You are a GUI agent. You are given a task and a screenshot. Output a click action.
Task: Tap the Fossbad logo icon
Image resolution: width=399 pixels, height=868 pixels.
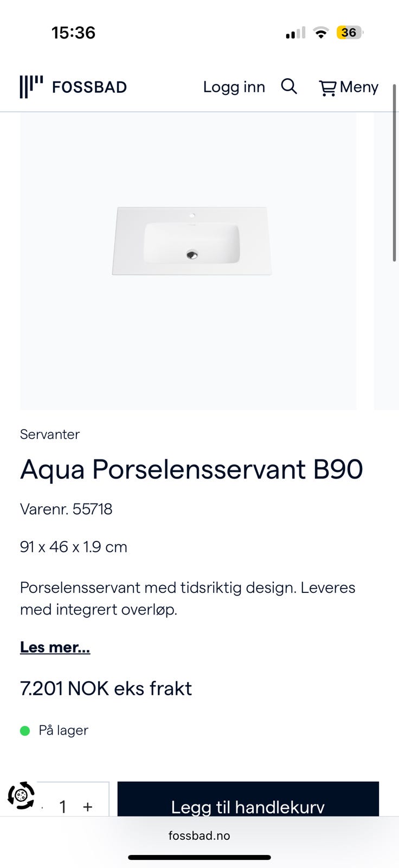click(31, 87)
